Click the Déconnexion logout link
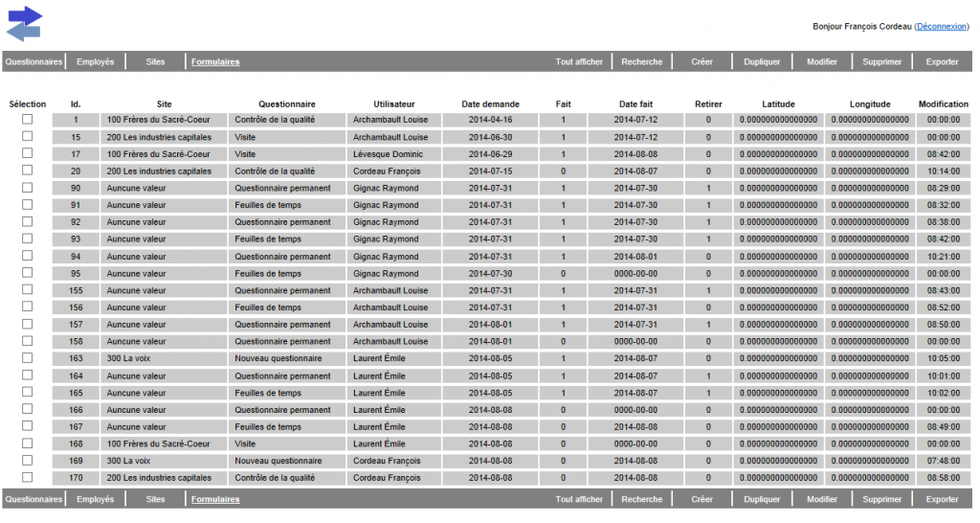980x523 pixels. (940, 27)
